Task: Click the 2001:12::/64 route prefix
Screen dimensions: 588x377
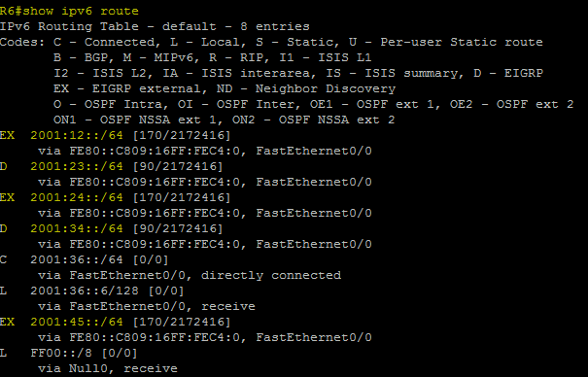Action: point(77,135)
